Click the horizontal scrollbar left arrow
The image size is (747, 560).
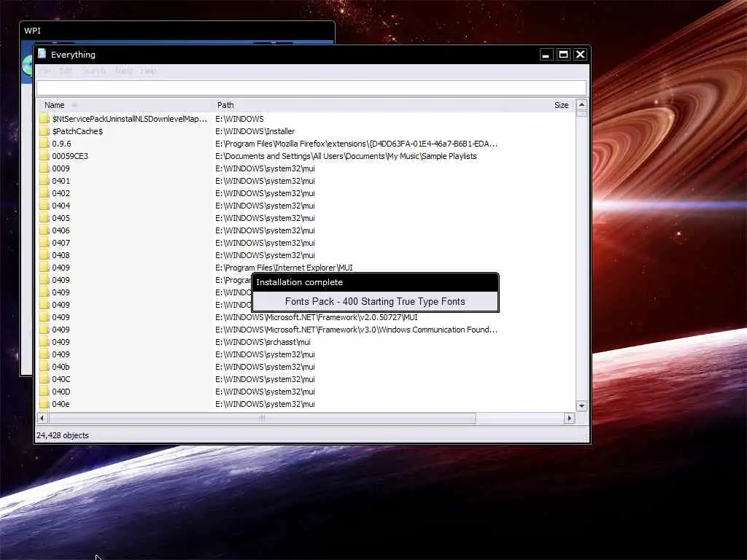tap(42, 418)
